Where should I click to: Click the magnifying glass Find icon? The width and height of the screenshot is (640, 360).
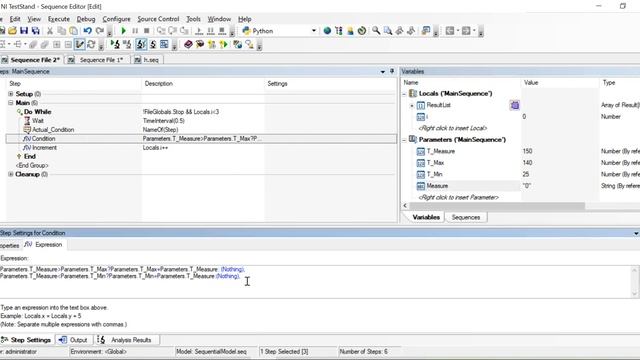click(376, 31)
